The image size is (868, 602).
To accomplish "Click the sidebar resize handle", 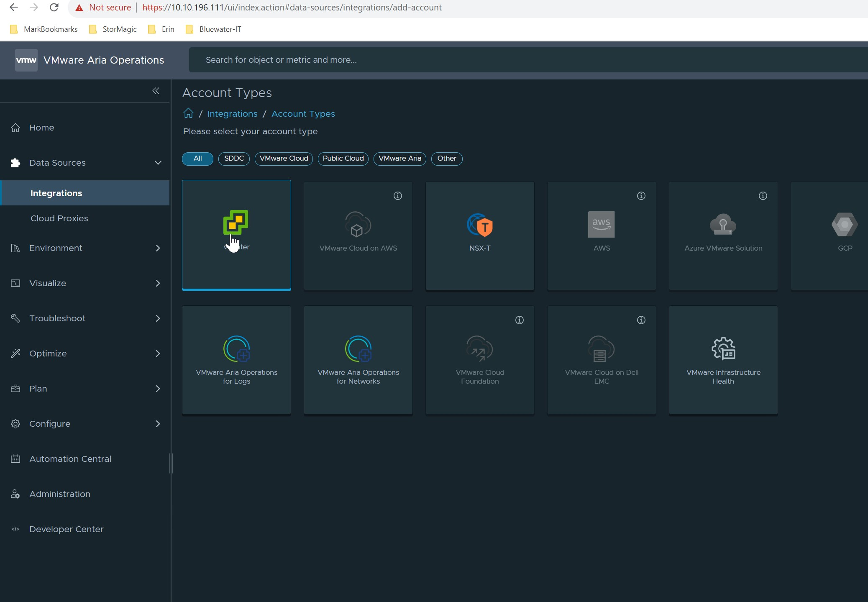I will coord(171,463).
